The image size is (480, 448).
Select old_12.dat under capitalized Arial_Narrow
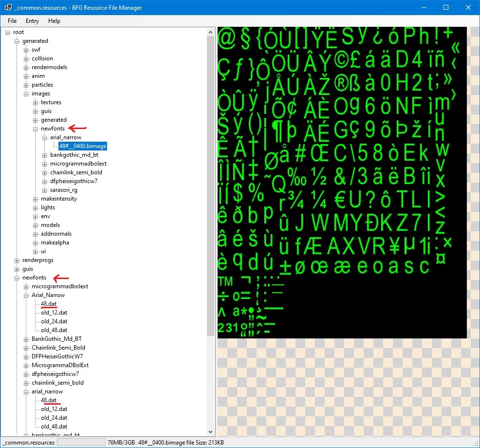point(54,313)
